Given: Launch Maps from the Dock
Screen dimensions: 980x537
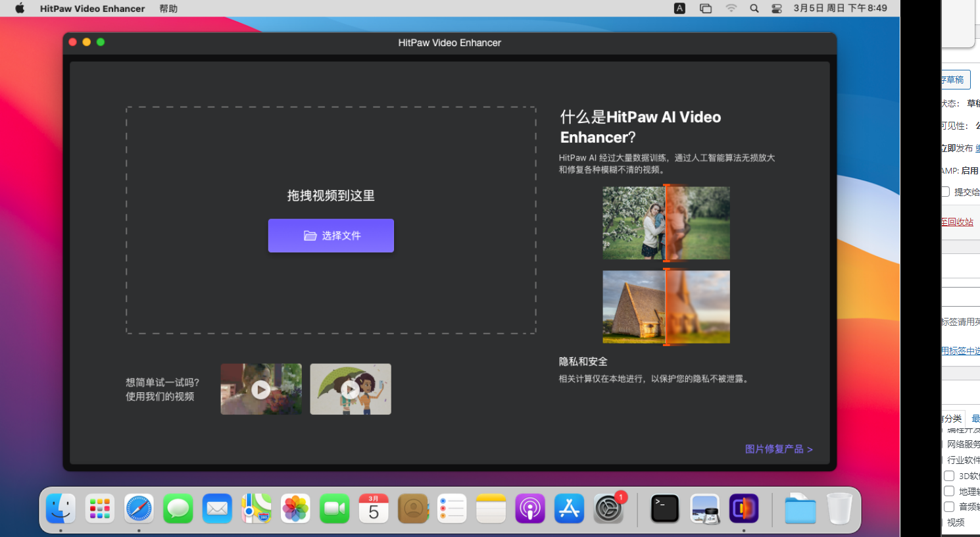Looking at the screenshot, I should pos(256,509).
